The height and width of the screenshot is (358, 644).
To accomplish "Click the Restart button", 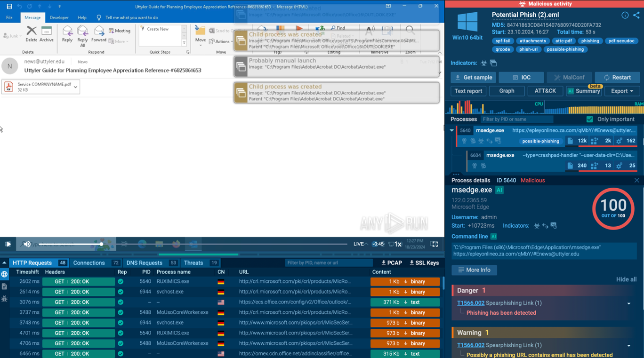I will (617, 77).
